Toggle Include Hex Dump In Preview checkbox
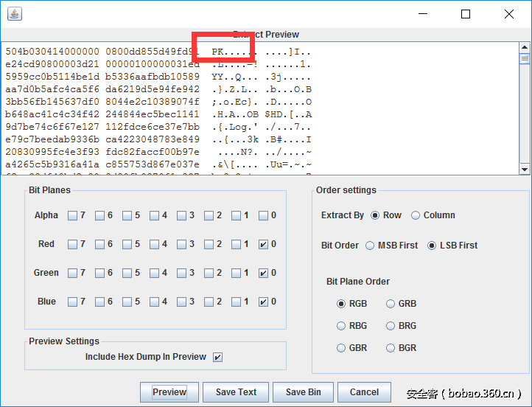The width and height of the screenshot is (532, 407). pyautogui.click(x=217, y=357)
